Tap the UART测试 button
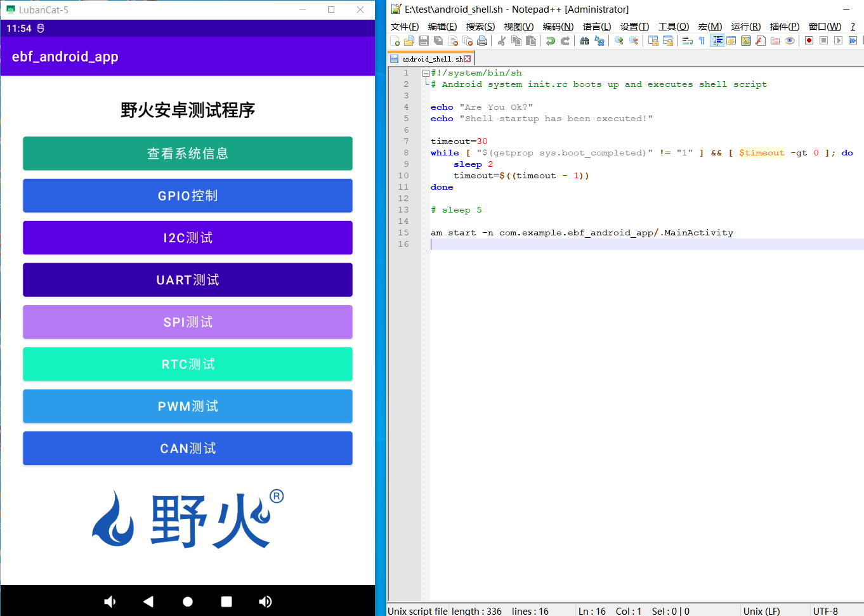The height and width of the screenshot is (616, 864). coord(187,280)
